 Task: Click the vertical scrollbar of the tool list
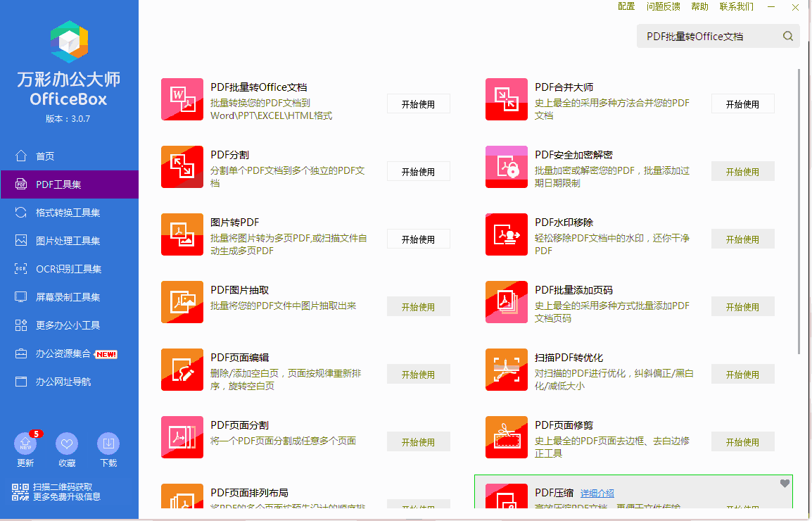pyautogui.click(x=799, y=211)
